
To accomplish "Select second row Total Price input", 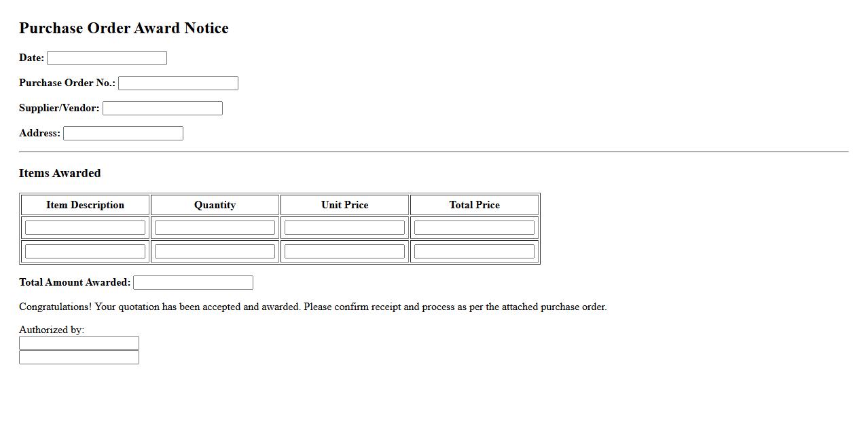I will [474, 252].
